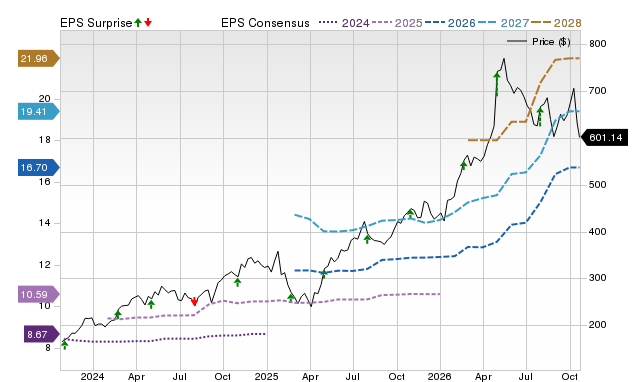The width and height of the screenshot is (640, 382).
Task: Click the 2025 label on the time axis
Action: coord(266,376)
